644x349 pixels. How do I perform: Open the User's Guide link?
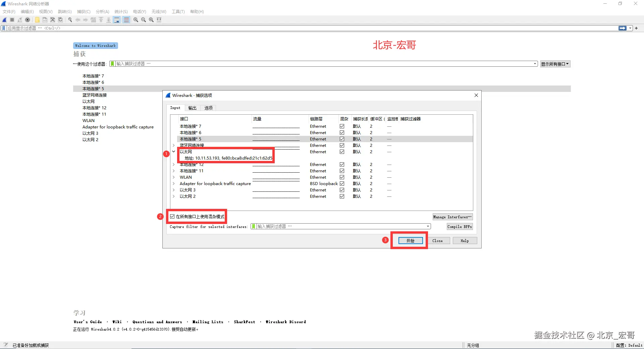click(x=88, y=322)
